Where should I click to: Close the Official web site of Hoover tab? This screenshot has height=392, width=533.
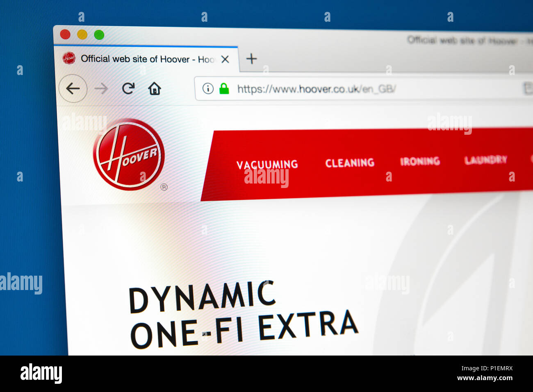225,59
